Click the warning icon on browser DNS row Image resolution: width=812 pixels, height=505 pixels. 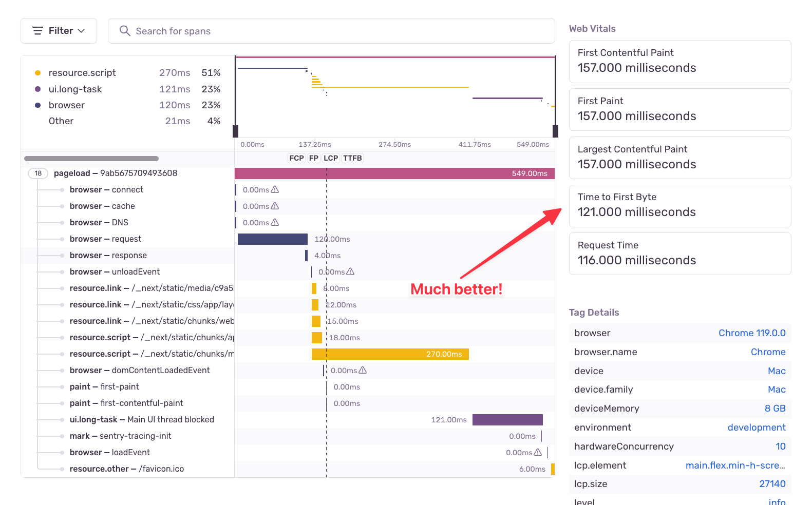275,222
